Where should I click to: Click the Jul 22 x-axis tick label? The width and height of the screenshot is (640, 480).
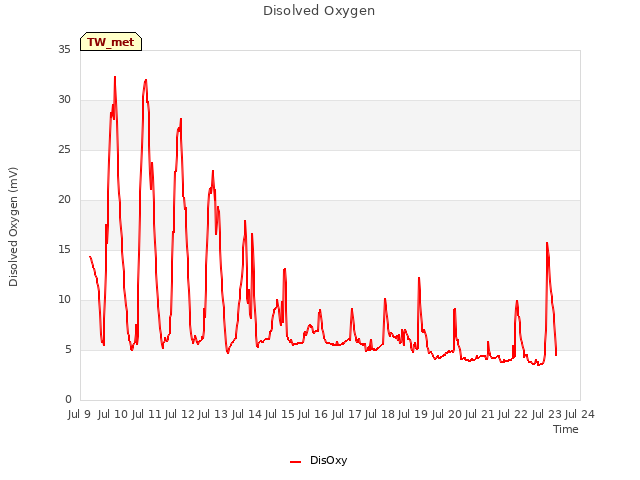click(x=513, y=414)
